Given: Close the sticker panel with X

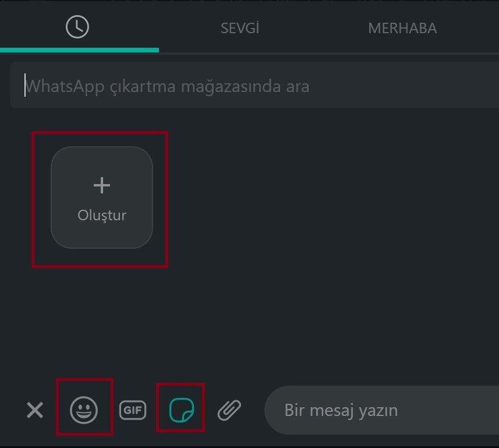Looking at the screenshot, I should [35, 410].
